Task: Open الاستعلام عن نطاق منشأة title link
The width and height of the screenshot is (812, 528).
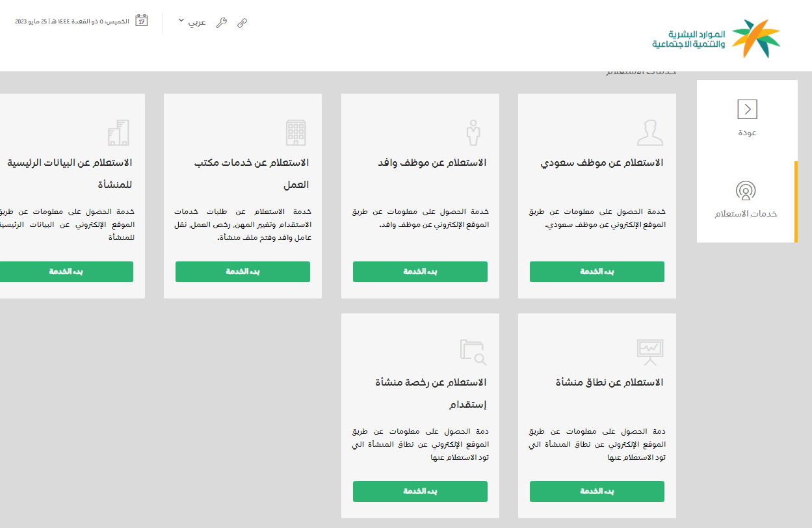Action: tap(609, 382)
